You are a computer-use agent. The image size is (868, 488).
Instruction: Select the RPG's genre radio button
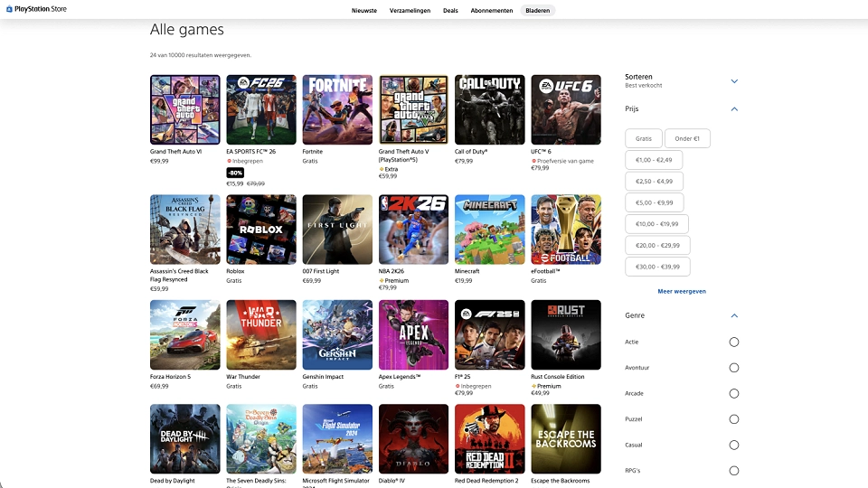coord(734,471)
